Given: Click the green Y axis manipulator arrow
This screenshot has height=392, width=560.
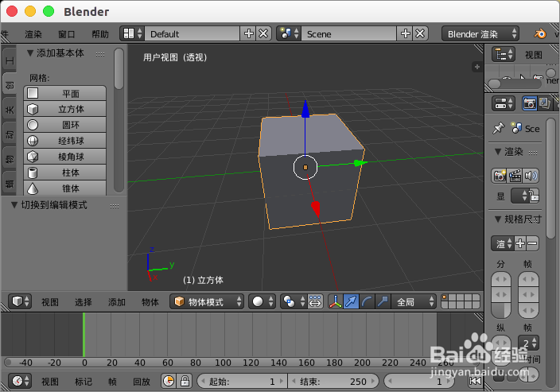Looking at the screenshot, I should tap(360, 163).
